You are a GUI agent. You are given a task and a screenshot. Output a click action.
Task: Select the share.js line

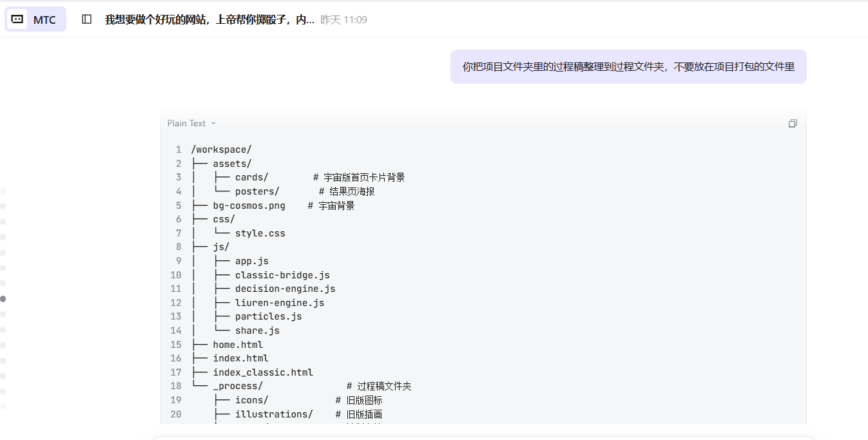(x=257, y=330)
